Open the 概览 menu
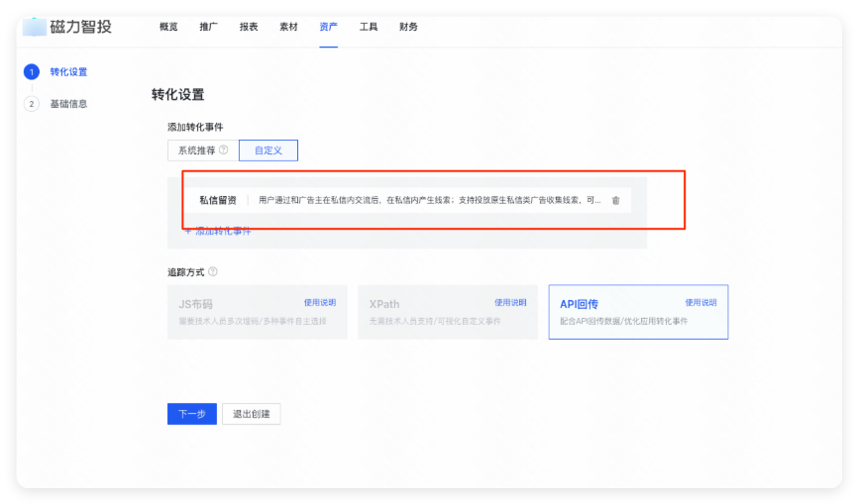The width and height of the screenshot is (858, 504). (168, 27)
